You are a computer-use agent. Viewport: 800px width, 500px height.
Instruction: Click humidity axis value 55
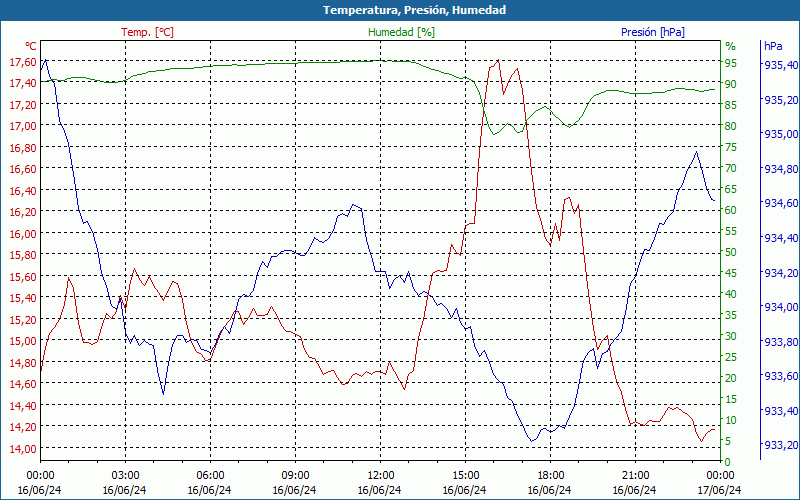tap(731, 231)
